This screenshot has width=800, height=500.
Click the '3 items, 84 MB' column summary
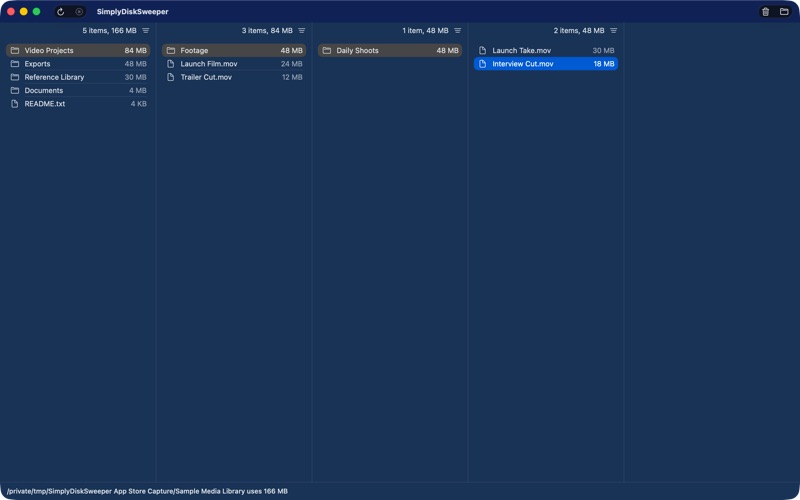[x=267, y=31]
